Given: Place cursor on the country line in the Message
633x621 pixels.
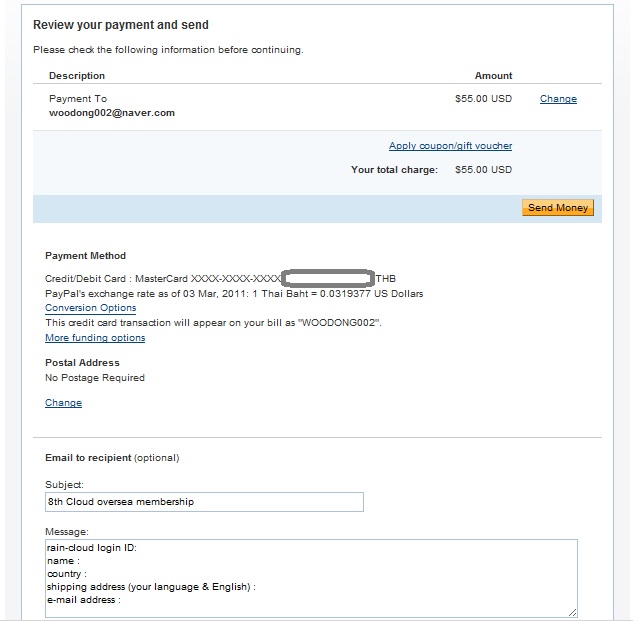Looking at the screenshot, I should pyautogui.click(x=67, y=574).
